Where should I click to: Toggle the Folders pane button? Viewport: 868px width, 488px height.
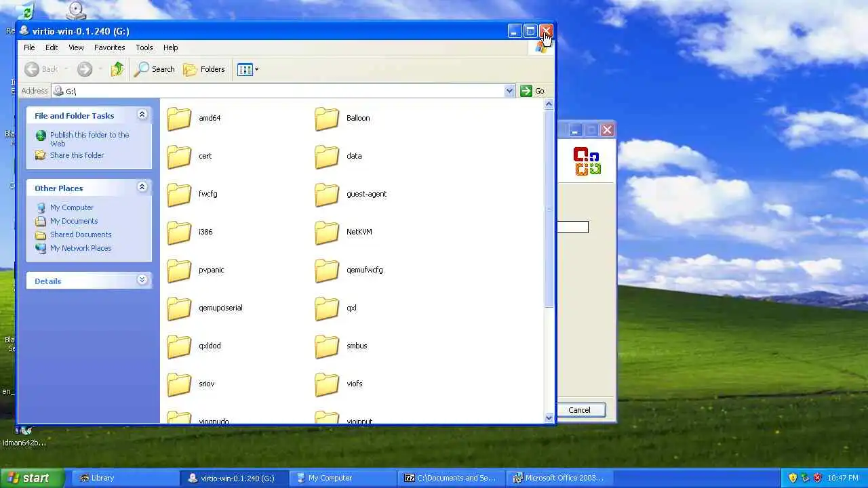click(204, 69)
